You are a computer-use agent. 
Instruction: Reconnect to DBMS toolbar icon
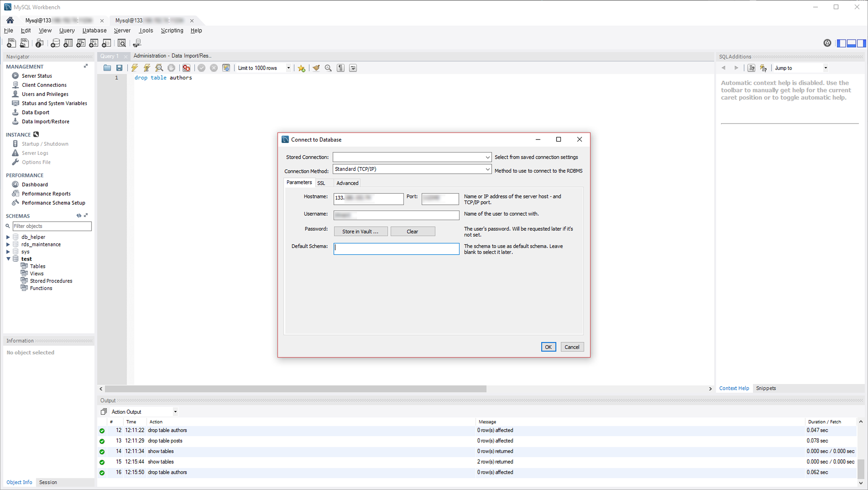(137, 43)
